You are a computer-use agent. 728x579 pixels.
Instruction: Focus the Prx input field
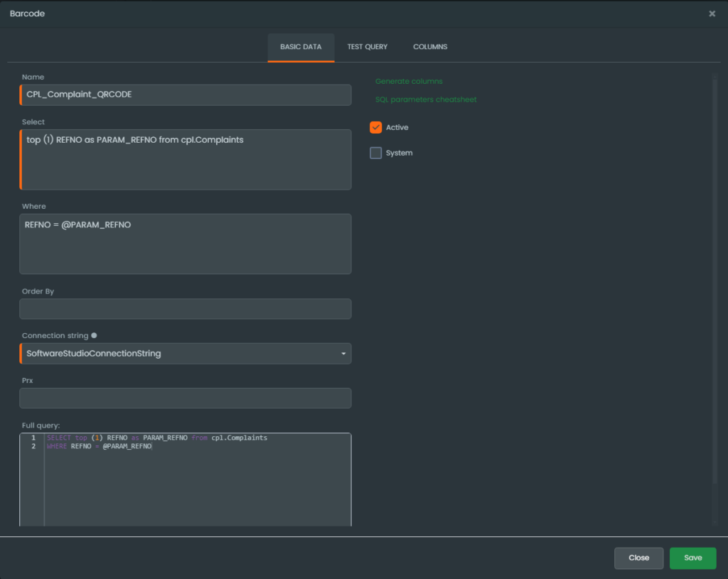[x=185, y=399]
